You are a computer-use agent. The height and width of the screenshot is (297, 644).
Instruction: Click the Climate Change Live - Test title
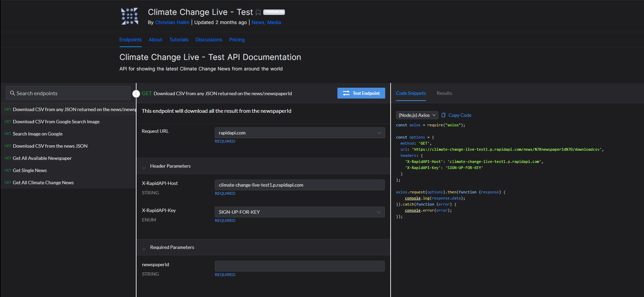200,12
